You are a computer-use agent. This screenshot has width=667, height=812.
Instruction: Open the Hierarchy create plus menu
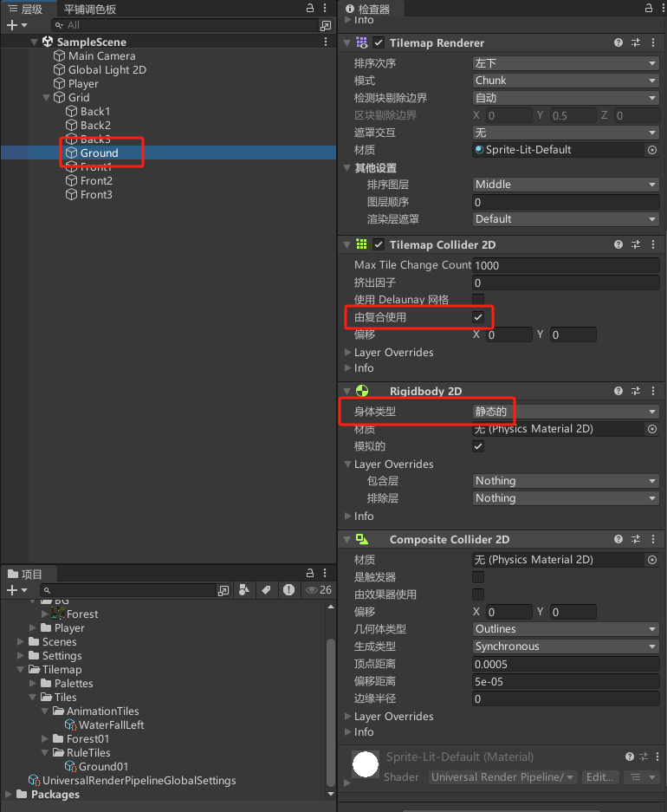[x=16, y=25]
